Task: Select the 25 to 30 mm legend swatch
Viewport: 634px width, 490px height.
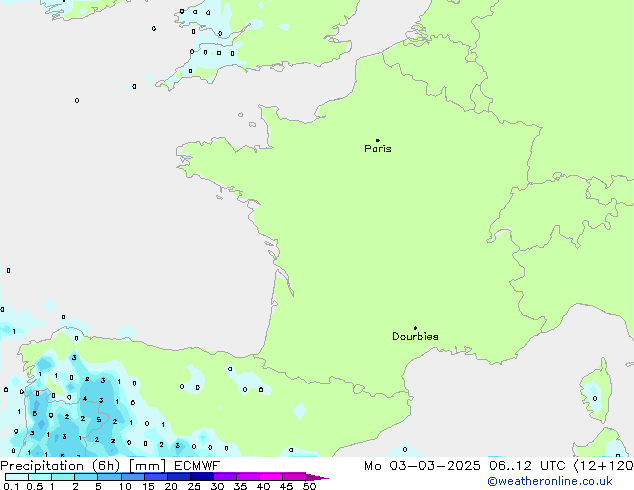Action: tap(202, 477)
